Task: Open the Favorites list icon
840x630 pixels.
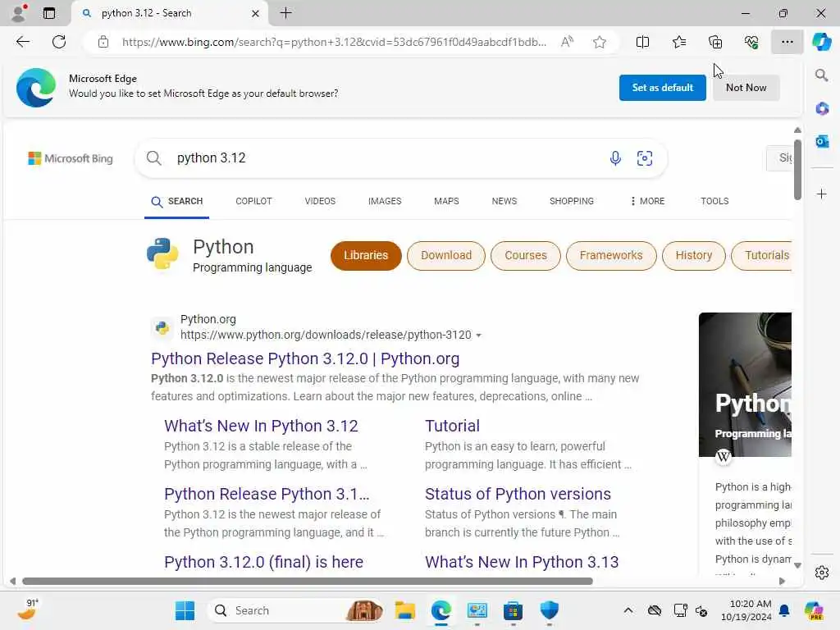Action: coord(678,42)
